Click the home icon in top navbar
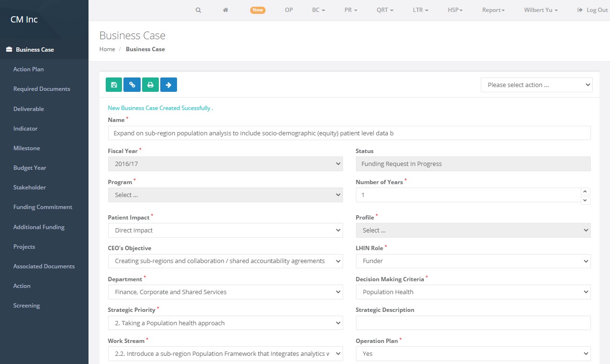This screenshot has height=364, width=610. click(x=225, y=10)
